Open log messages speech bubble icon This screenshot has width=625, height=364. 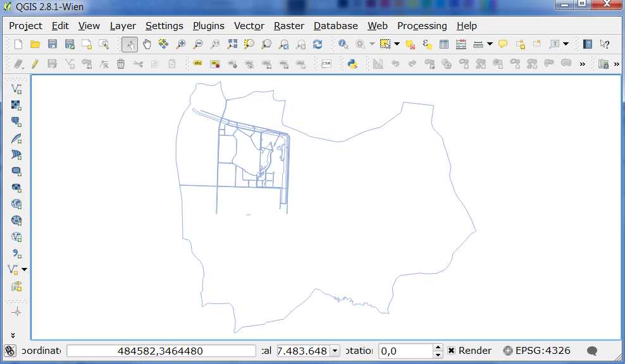592,351
